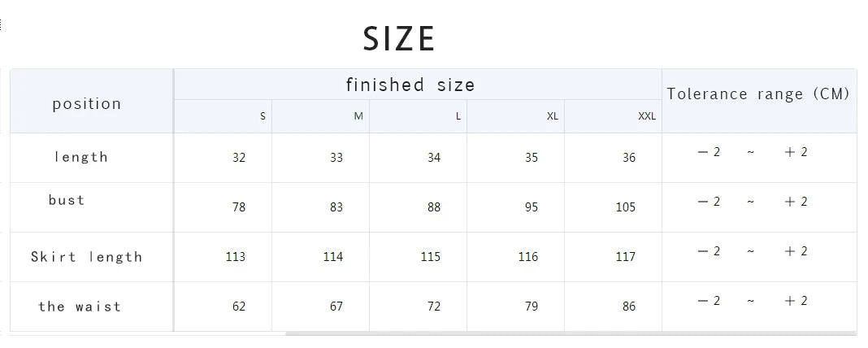The width and height of the screenshot is (868, 348).
Task: Select the S size column header
Action: (263, 116)
